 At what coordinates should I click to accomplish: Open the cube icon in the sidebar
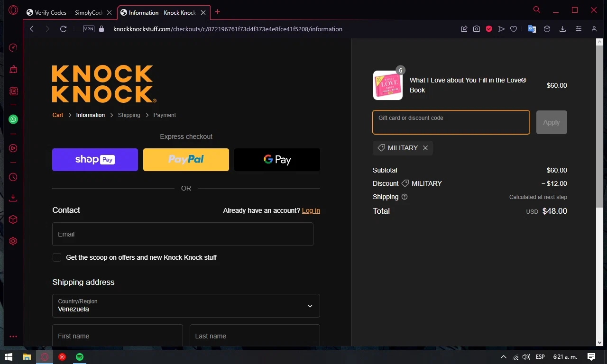(x=13, y=219)
